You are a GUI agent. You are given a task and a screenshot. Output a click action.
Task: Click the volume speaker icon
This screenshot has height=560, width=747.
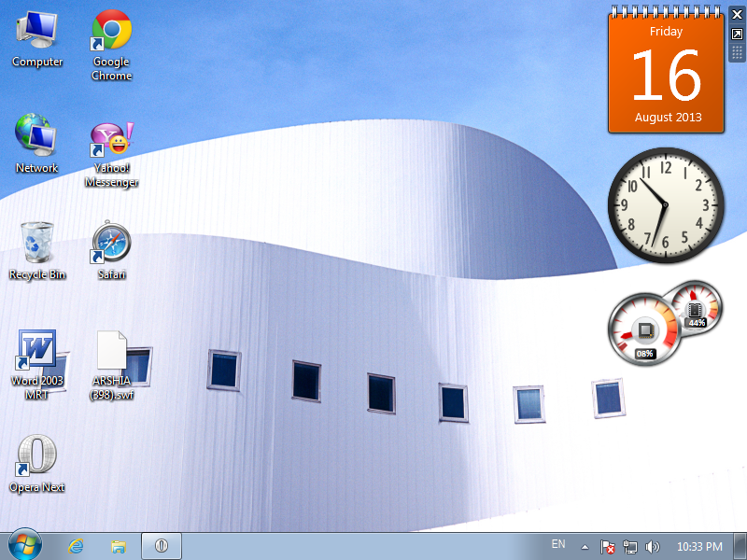coord(652,547)
